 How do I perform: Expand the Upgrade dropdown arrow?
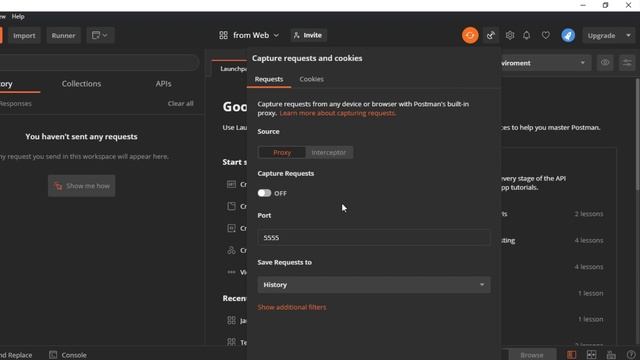click(x=628, y=36)
